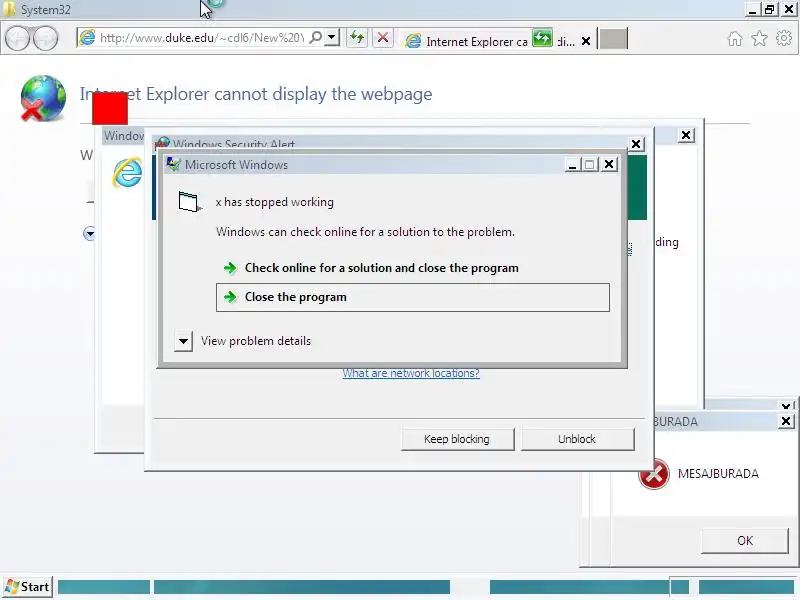Viewport: 800px width, 600px height.
Task: Click the browser Back arrow button
Action: coord(17,39)
